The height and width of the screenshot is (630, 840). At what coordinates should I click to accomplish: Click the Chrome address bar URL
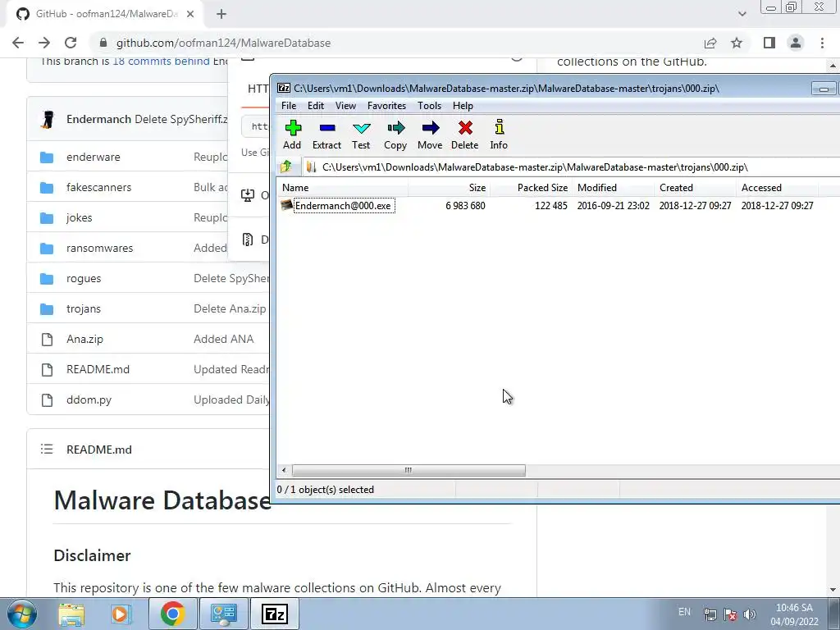[223, 43]
